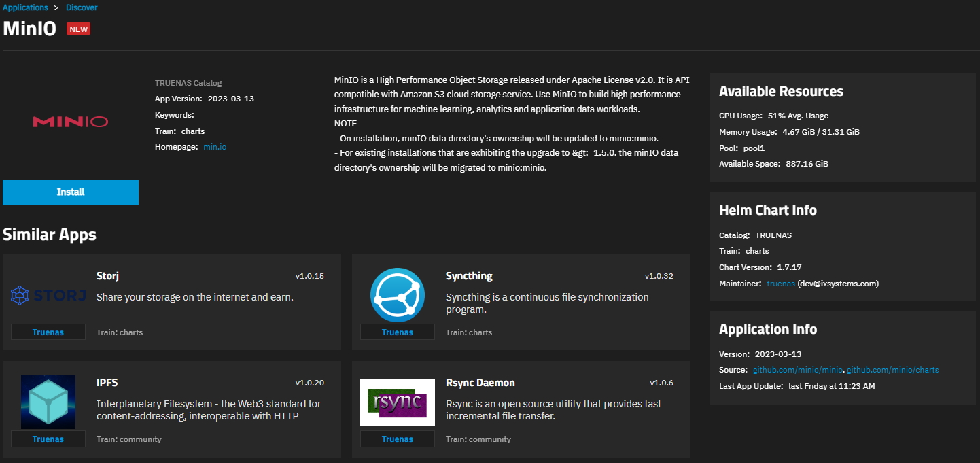Screen dimensions: 980x463
Task: Open the Rsync Daemon app title
Action: 480,383
